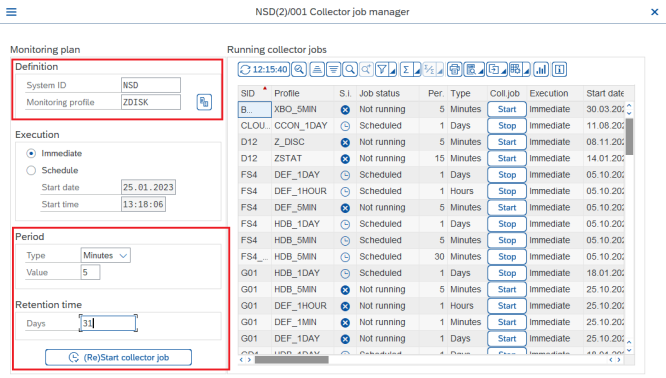The height and width of the screenshot is (378, 666).
Task: Open the Period Type dropdown
Action: coord(105,255)
